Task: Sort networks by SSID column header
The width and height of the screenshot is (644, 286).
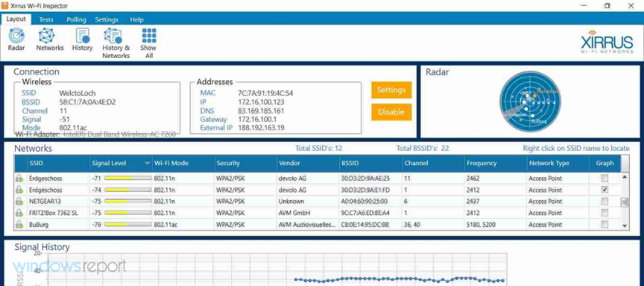Action: click(x=59, y=163)
